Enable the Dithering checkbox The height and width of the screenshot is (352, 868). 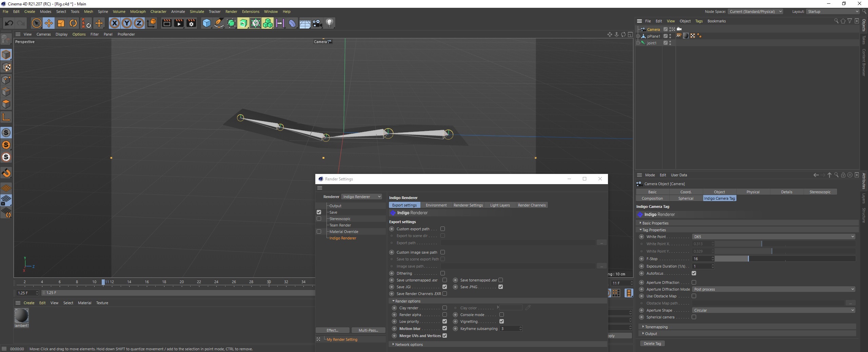coord(442,273)
